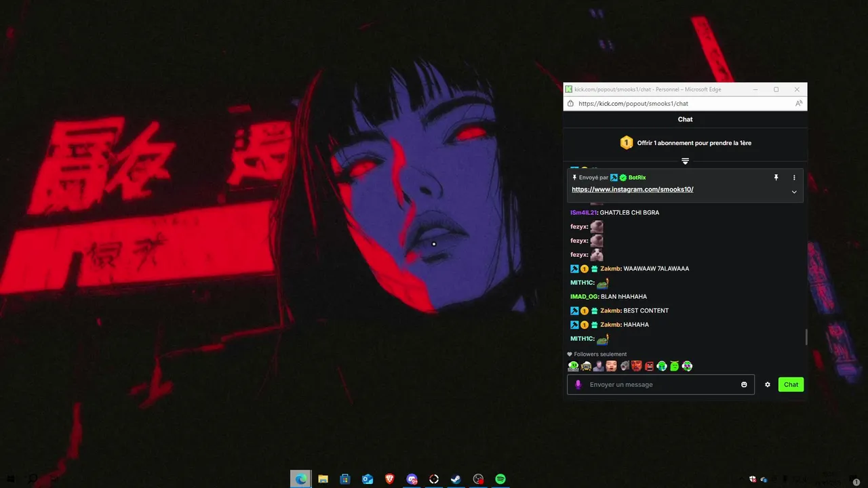
Task: Open the emoji picker in message box
Action: (744, 384)
